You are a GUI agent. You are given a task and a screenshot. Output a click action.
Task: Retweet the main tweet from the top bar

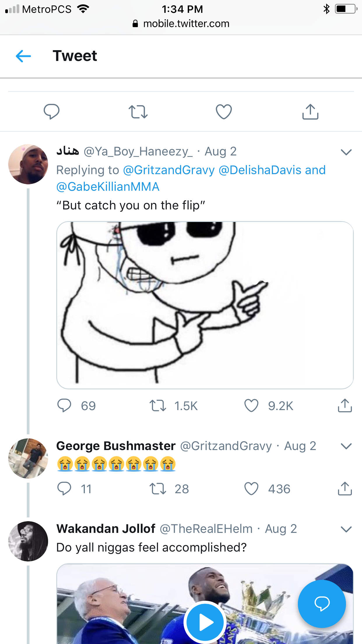pos(138,112)
